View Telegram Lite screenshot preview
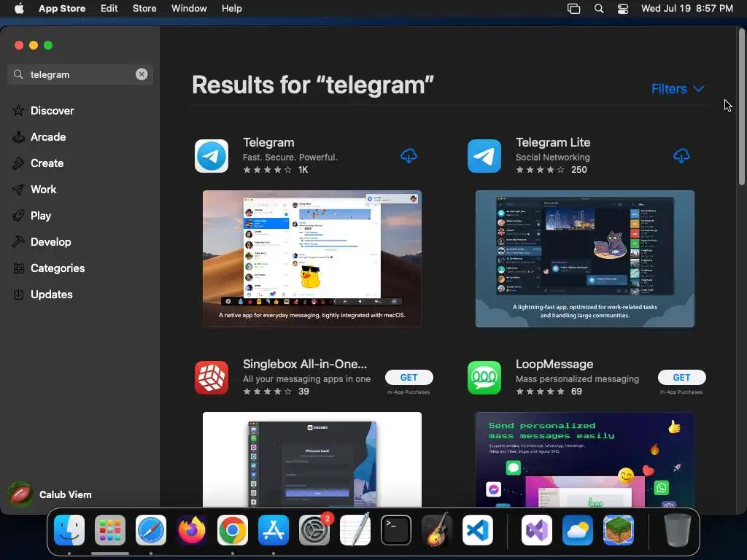This screenshot has height=560, width=747. [x=584, y=259]
